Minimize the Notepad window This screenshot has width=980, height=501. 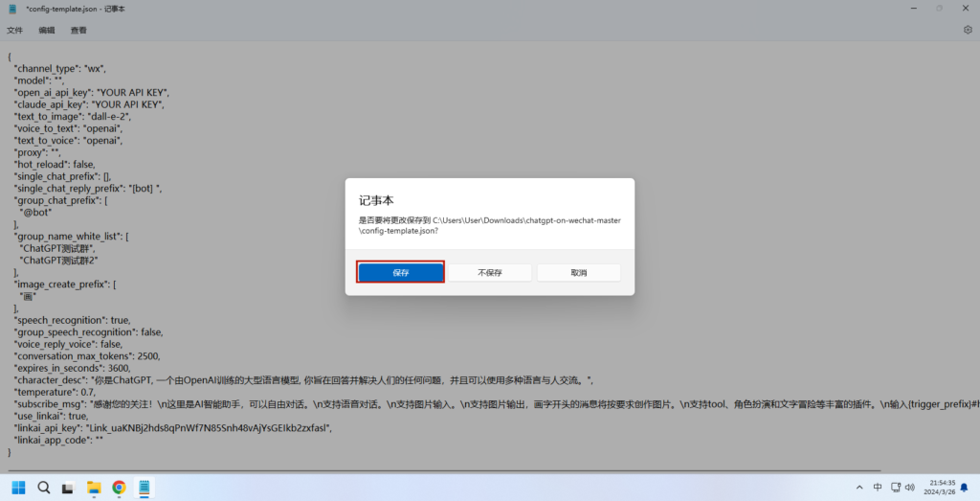coord(914,9)
